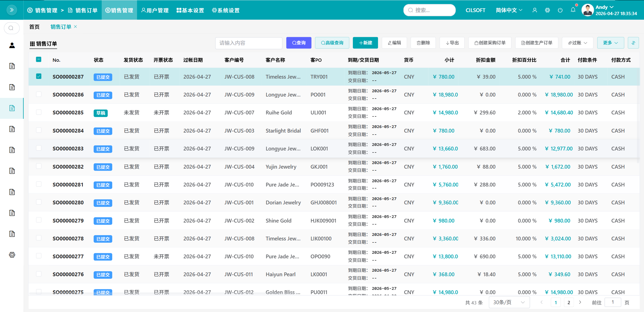Click the CILSOFT company label
Screen dimensions: 644x312
point(475,10)
